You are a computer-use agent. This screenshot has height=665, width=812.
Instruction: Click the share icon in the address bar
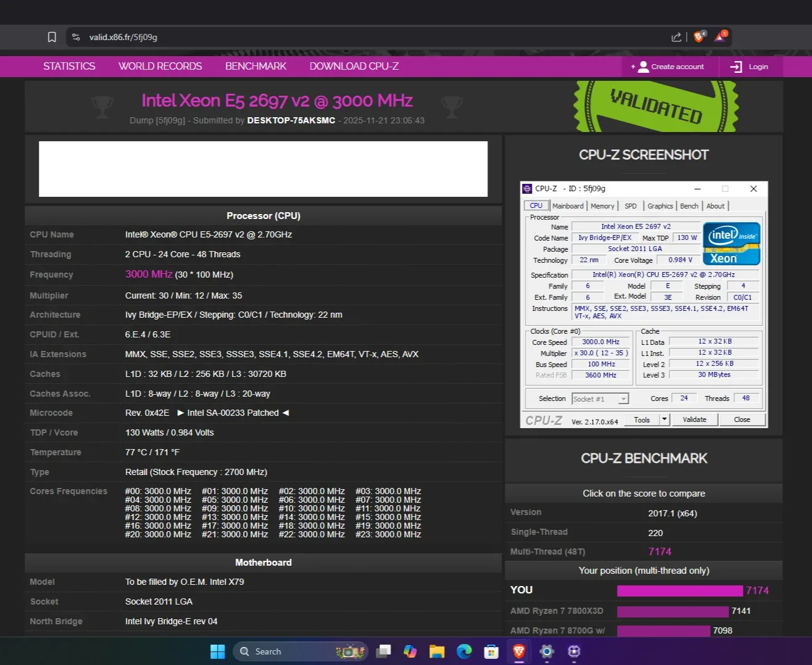pyautogui.click(x=676, y=36)
